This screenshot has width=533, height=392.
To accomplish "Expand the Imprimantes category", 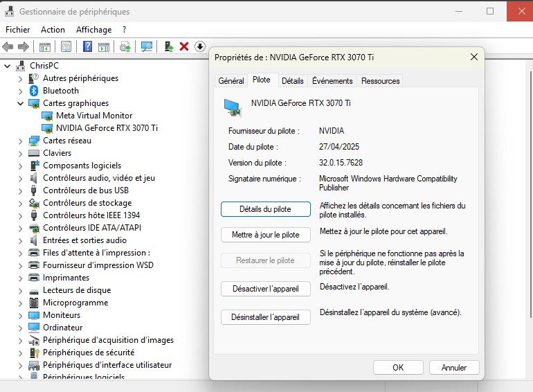I will point(20,278).
